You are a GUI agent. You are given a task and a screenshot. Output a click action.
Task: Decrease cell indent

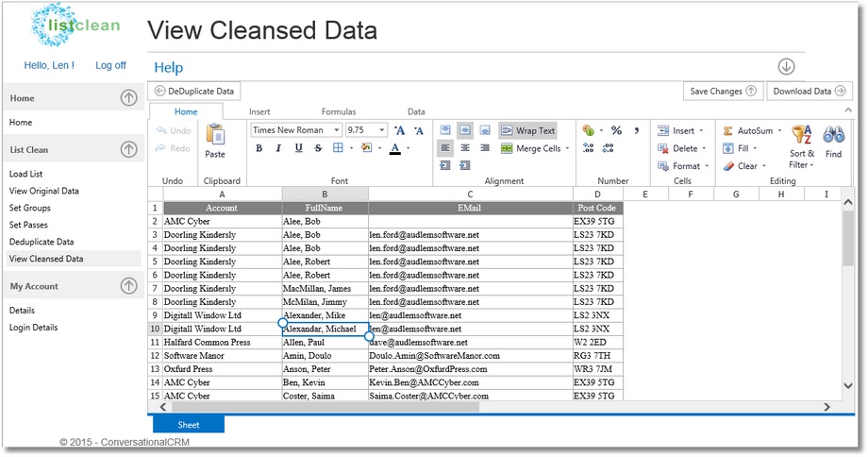click(x=445, y=165)
